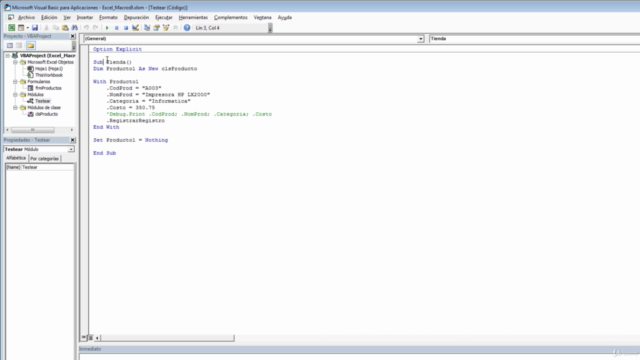Click the Toggle Folders icon in Project panel
This screenshot has height=360, width=640.
click(x=31, y=45)
